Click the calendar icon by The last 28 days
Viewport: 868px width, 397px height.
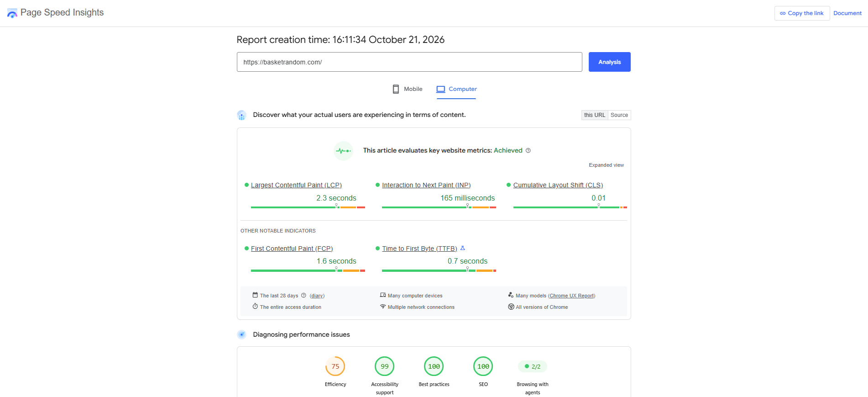click(x=255, y=295)
